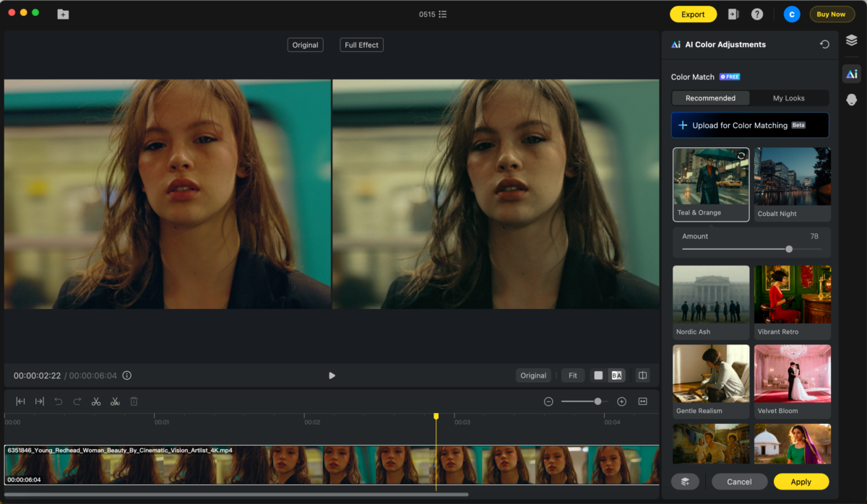The image size is (867, 504).
Task: Switch to the My Looks tab
Action: [x=789, y=98]
